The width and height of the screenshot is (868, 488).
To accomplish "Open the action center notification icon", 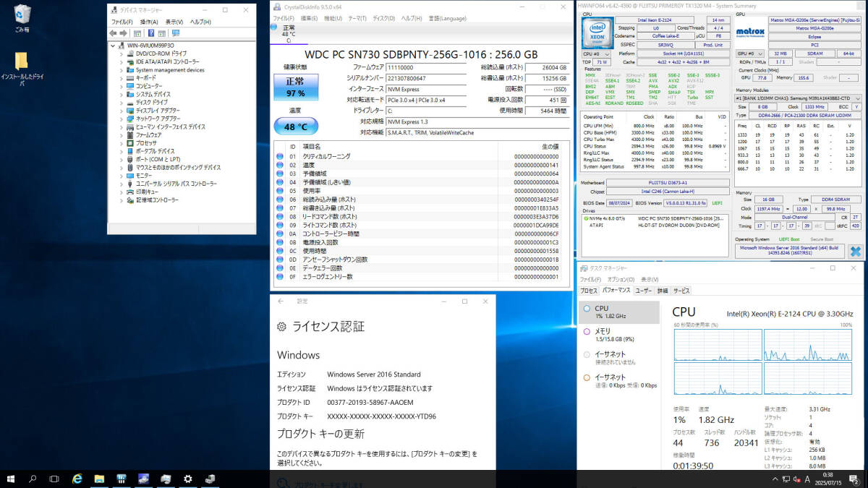I will click(x=854, y=479).
